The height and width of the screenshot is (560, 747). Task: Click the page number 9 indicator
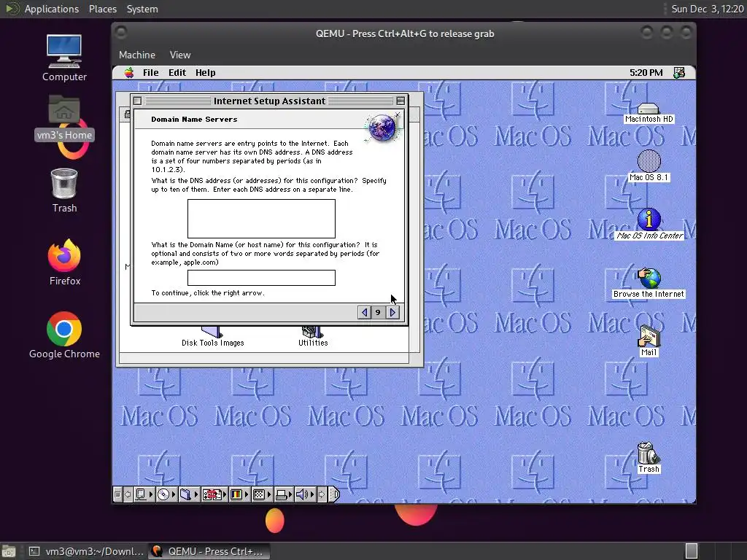tap(378, 312)
